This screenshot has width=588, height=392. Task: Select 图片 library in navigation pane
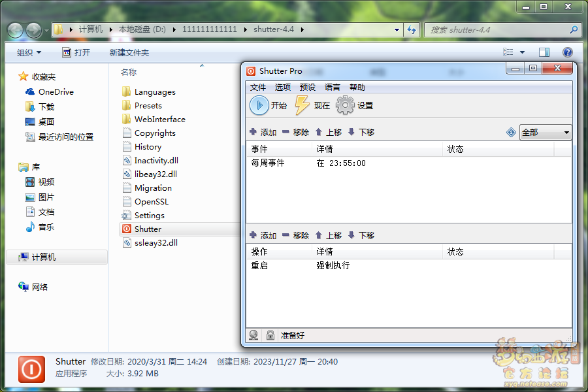pyautogui.click(x=40, y=197)
